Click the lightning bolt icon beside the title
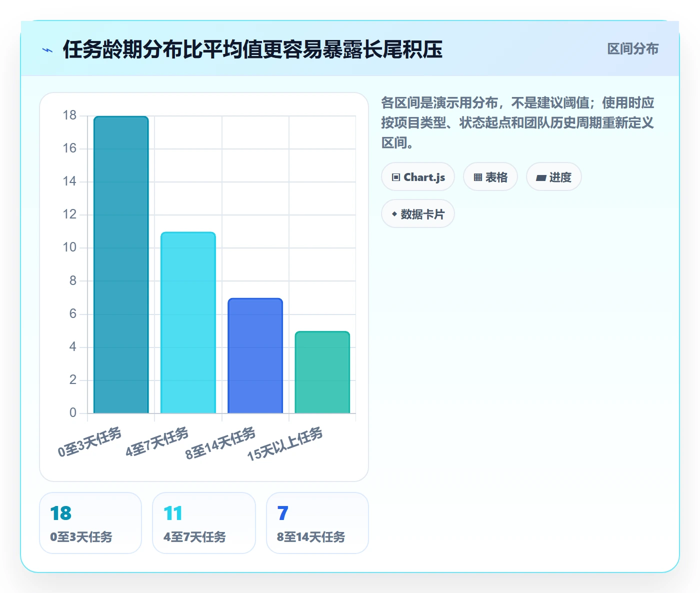The image size is (700, 593). [47, 50]
